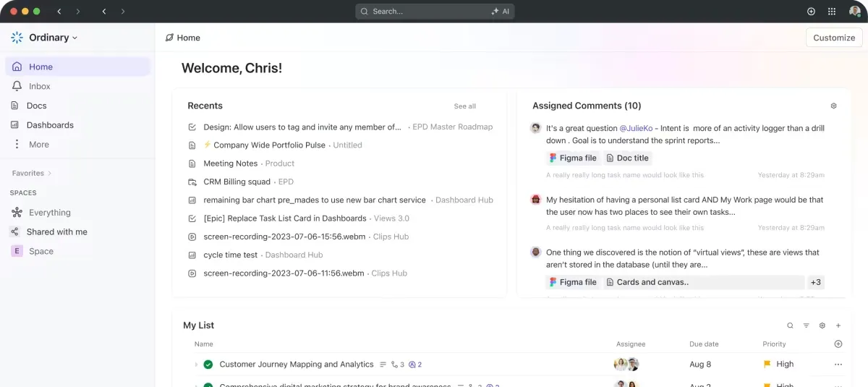Open Doc title attachment chip
The height and width of the screenshot is (387, 868).
click(627, 158)
